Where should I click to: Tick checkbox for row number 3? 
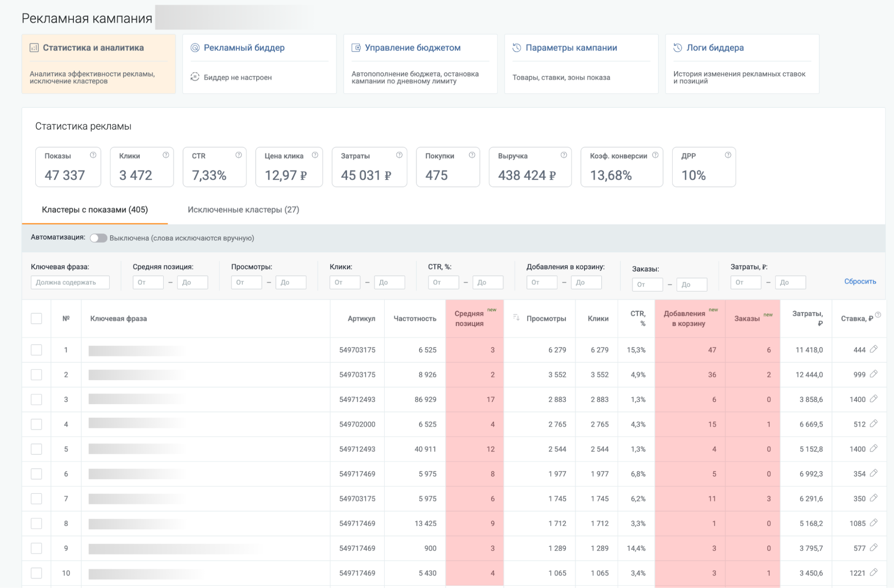pyautogui.click(x=36, y=399)
